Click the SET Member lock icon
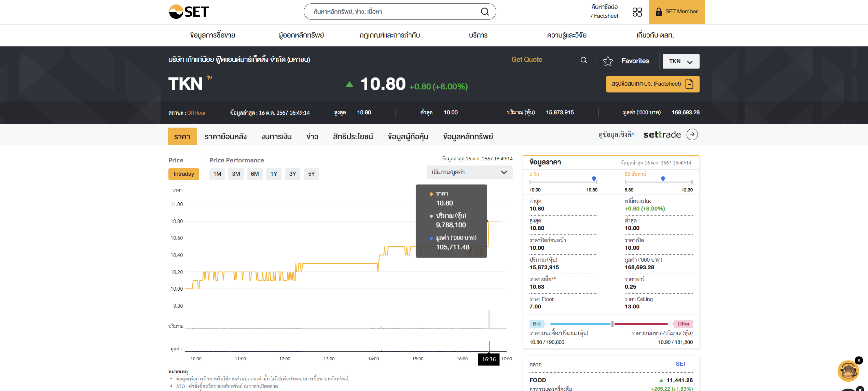This screenshot has width=868, height=391. point(659,12)
